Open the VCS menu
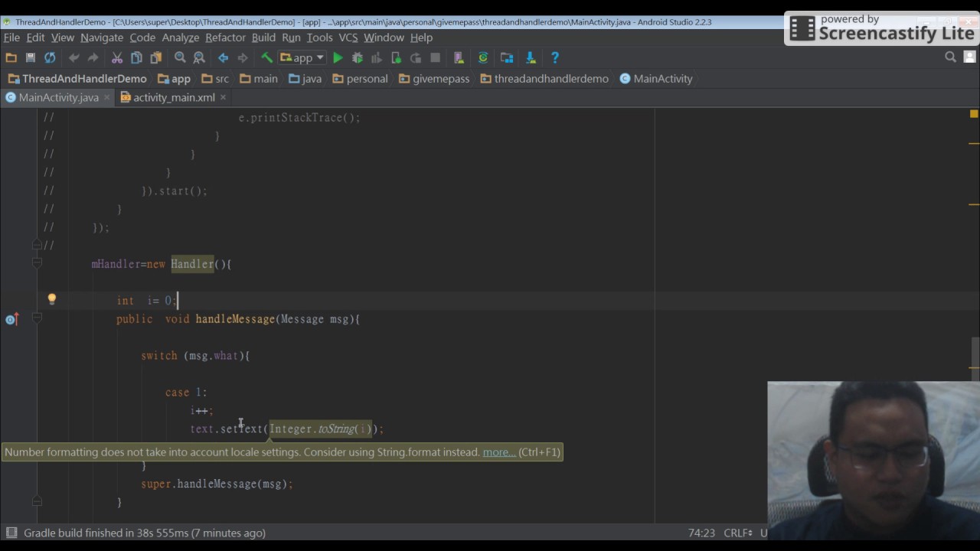This screenshot has width=980, height=551. (348, 37)
